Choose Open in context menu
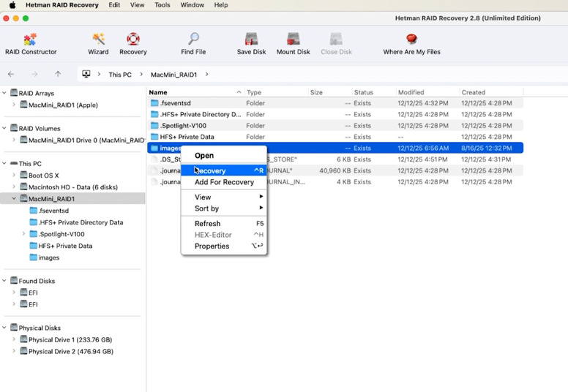 pos(224,156)
